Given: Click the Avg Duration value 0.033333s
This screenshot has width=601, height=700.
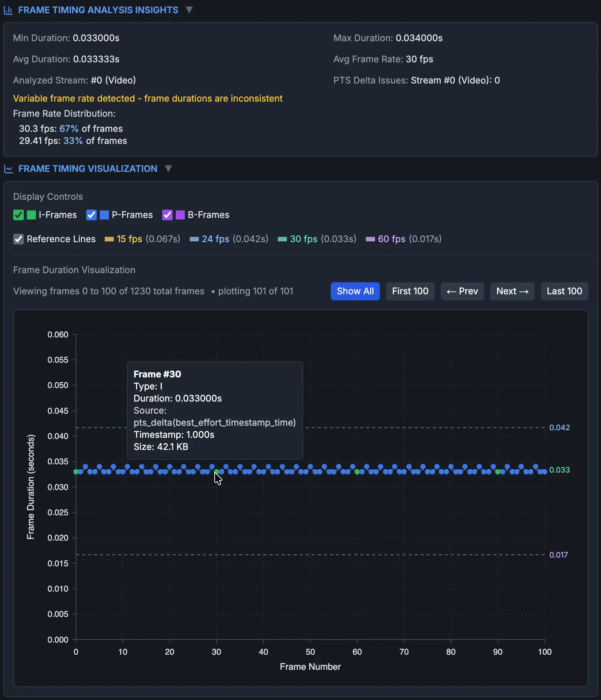Looking at the screenshot, I should (x=96, y=59).
